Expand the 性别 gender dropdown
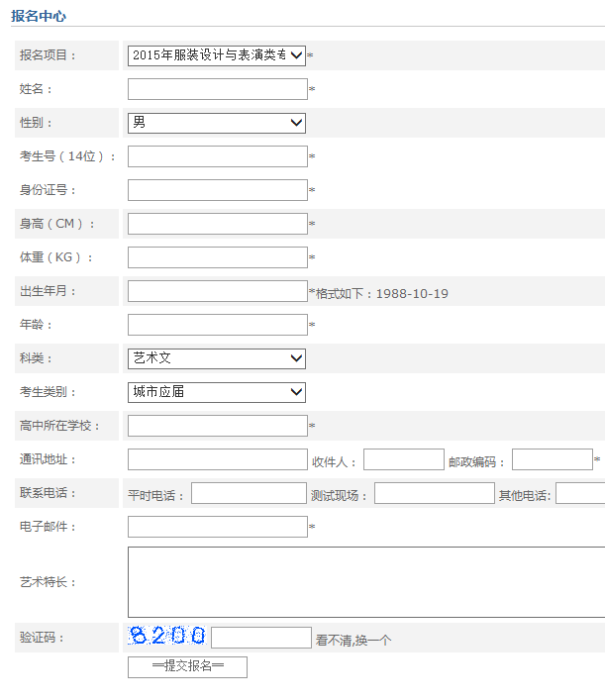605x700 pixels. coord(216,123)
